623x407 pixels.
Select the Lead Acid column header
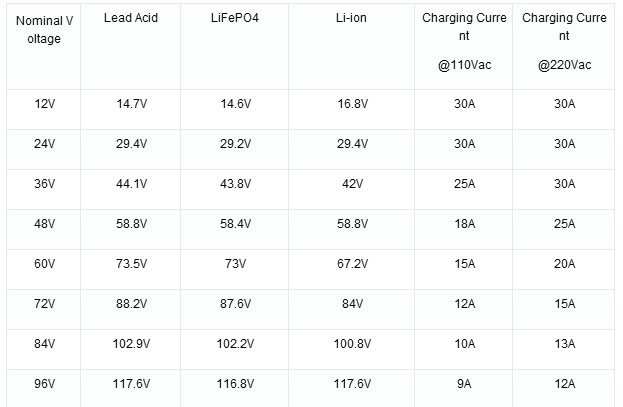(x=131, y=47)
